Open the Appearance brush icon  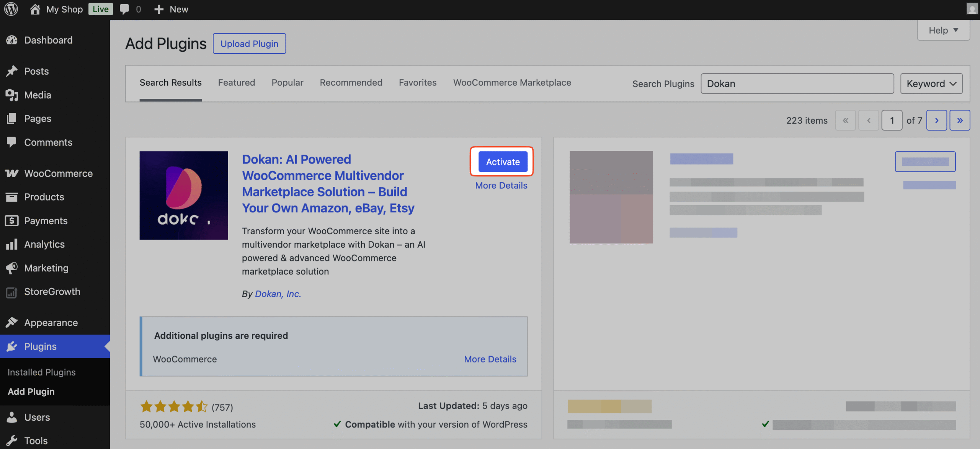click(x=12, y=322)
